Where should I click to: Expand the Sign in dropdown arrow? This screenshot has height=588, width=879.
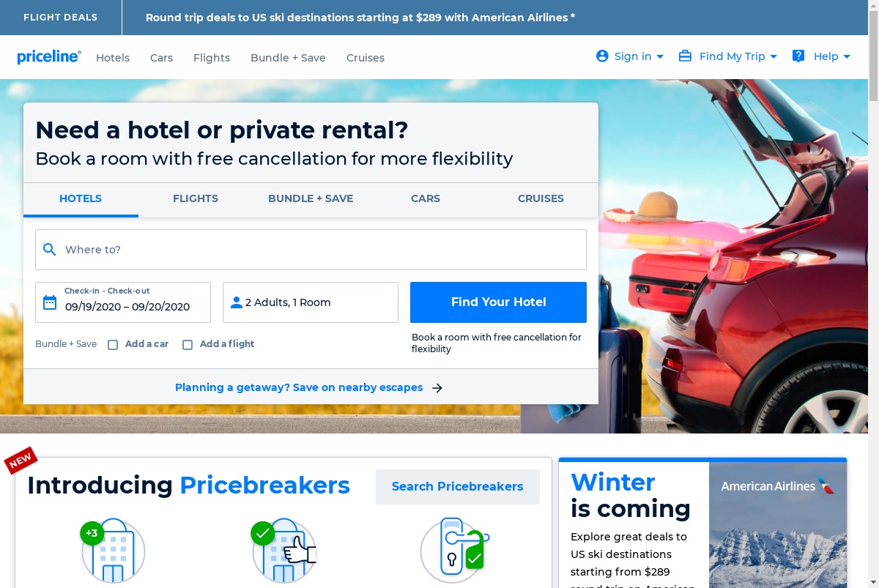(x=660, y=57)
